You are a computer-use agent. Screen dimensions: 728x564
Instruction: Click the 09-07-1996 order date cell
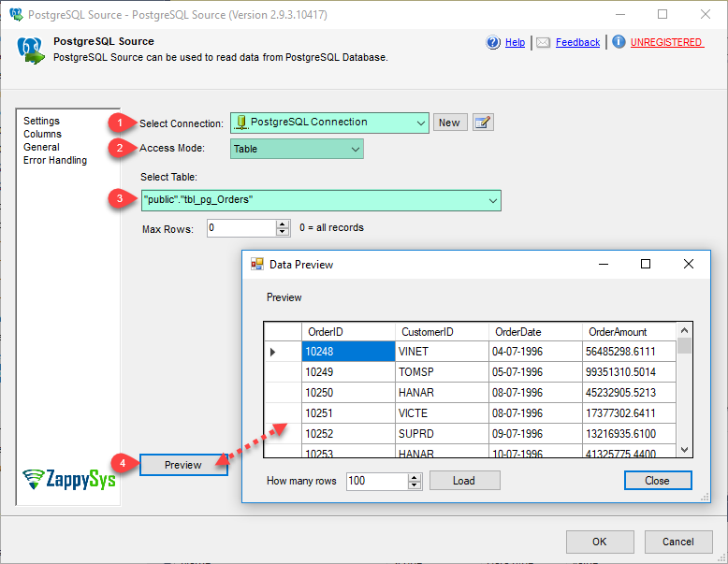point(535,434)
